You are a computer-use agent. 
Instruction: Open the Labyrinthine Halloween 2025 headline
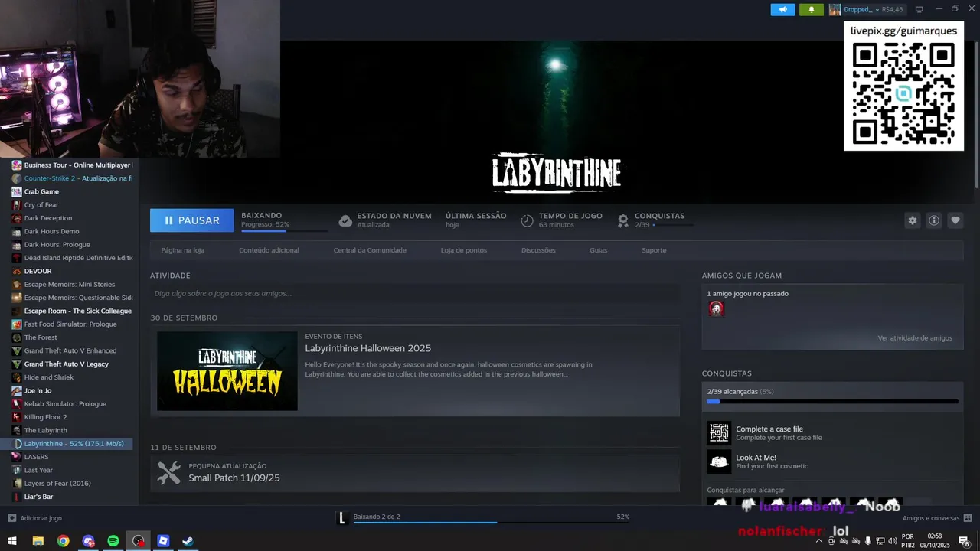pos(368,348)
